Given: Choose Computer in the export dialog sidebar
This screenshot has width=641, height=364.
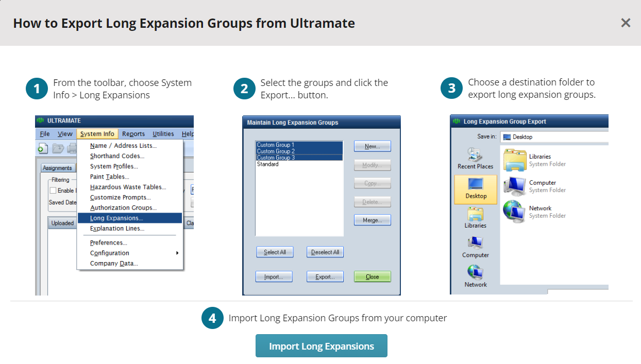Looking at the screenshot, I should (475, 247).
